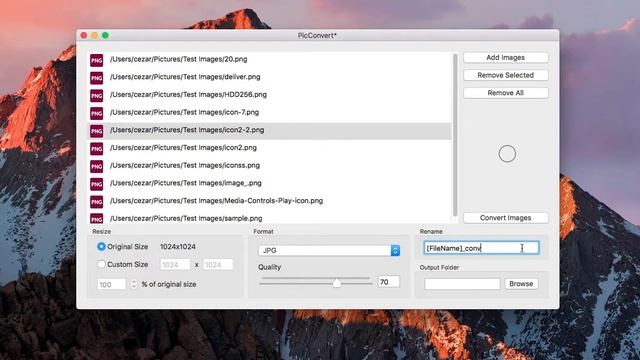Select the file path ending in icon2.png
The width and height of the screenshot is (640, 360).
(183, 147)
